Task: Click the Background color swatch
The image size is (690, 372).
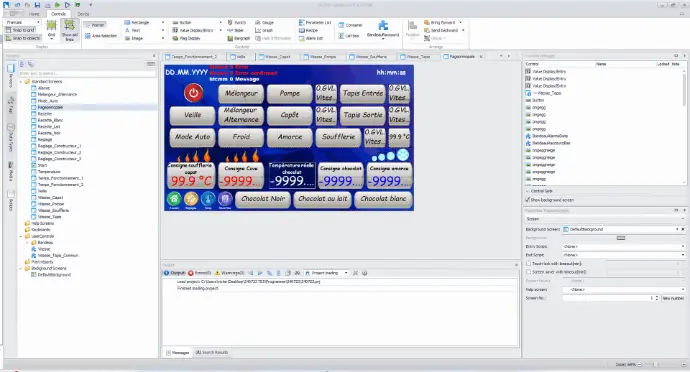Action: 621,238
